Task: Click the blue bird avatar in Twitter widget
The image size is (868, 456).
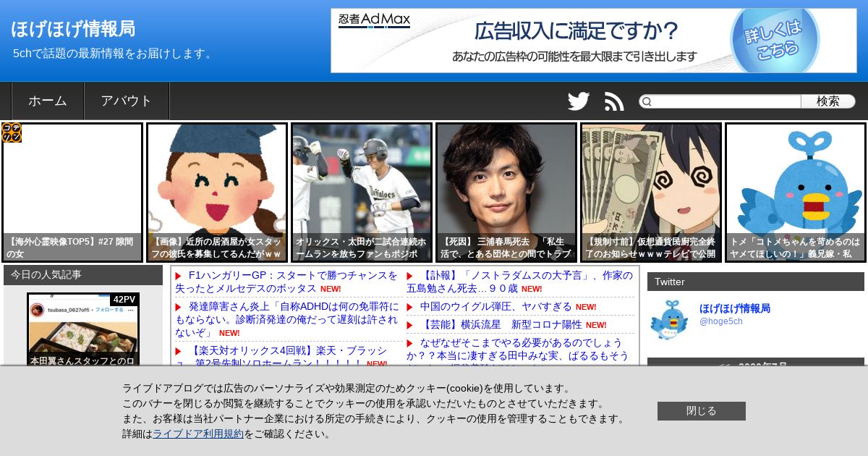Action: (x=669, y=319)
